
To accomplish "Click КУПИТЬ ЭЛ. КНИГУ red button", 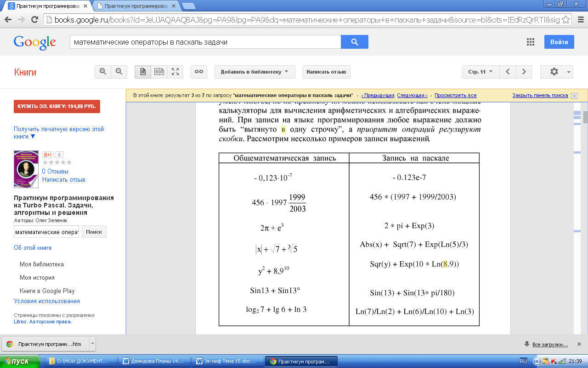I will (57, 106).
